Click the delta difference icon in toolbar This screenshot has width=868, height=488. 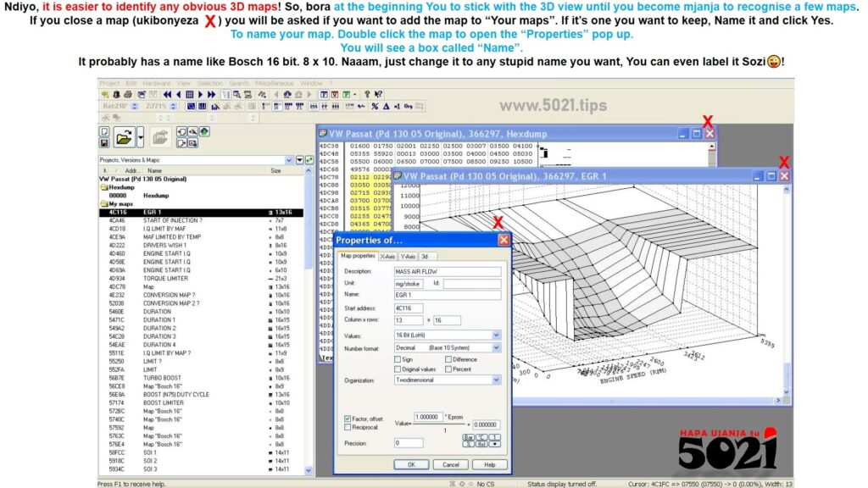[386, 106]
